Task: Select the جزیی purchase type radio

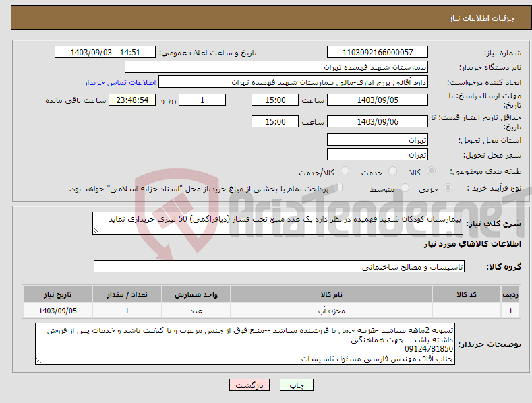Action: pyautogui.click(x=448, y=187)
